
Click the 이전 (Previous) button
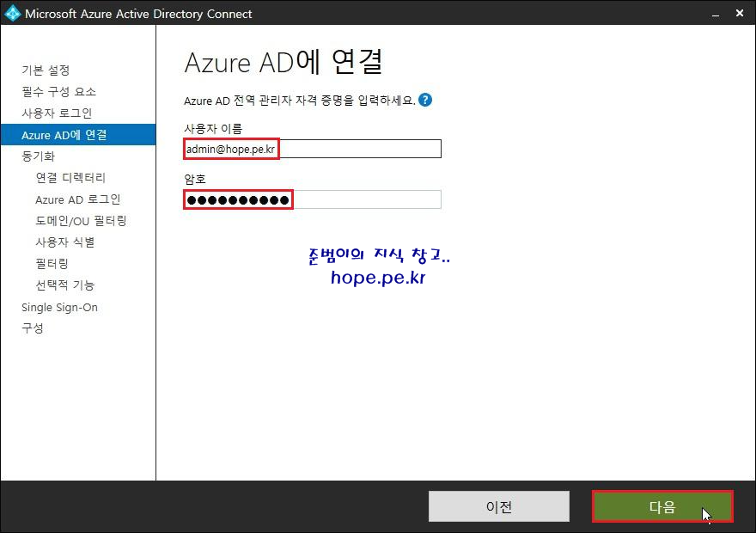(498, 506)
